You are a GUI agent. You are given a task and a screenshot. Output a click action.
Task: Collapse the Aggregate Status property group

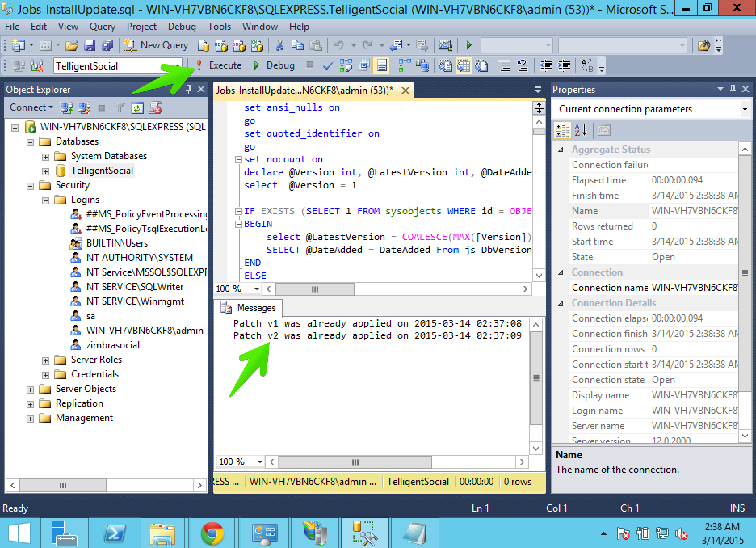point(561,150)
